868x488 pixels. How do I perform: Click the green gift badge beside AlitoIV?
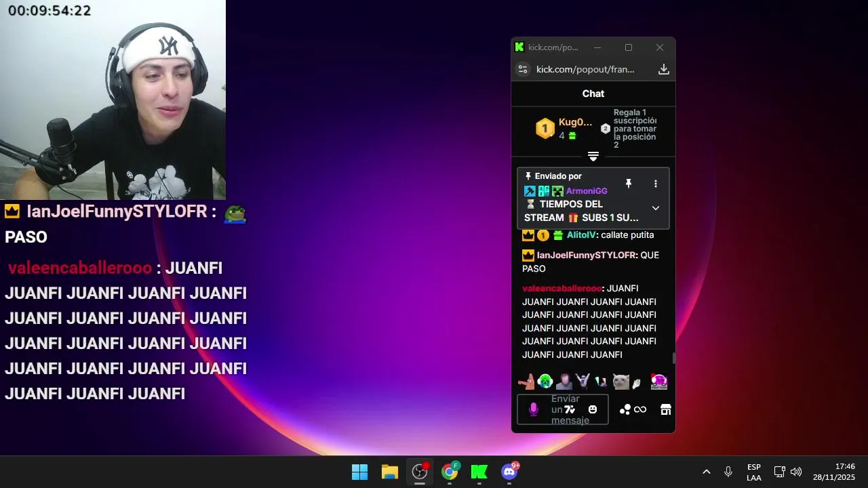click(557, 235)
